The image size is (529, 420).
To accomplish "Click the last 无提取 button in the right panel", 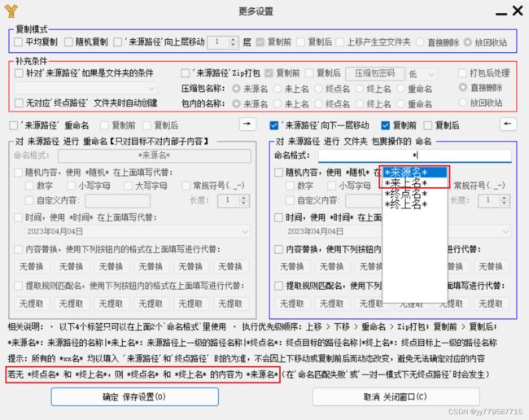I will pyautogui.click(x=491, y=304).
